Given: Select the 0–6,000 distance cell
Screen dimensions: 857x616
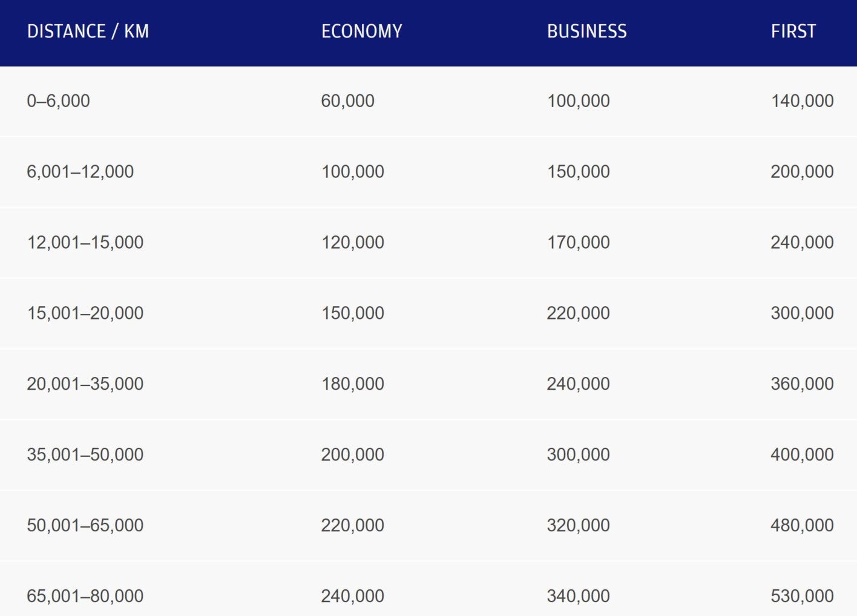Looking at the screenshot, I should coord(58,101).
